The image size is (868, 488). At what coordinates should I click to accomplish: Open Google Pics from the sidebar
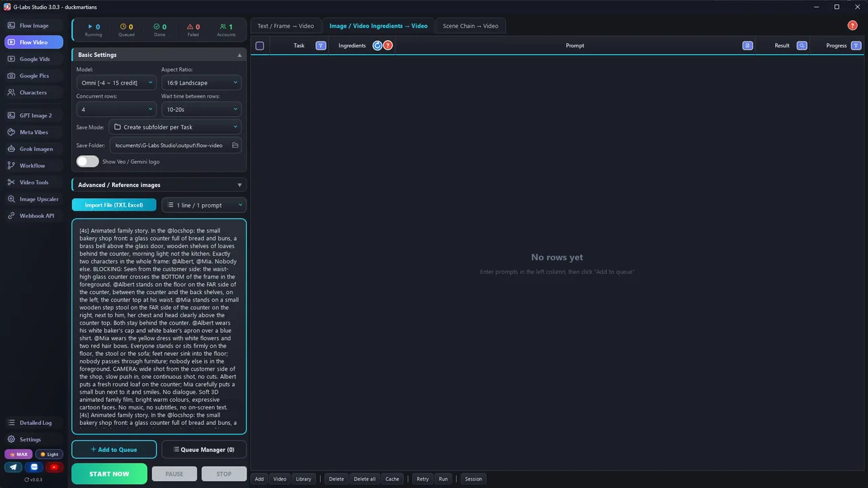(34, 76)
